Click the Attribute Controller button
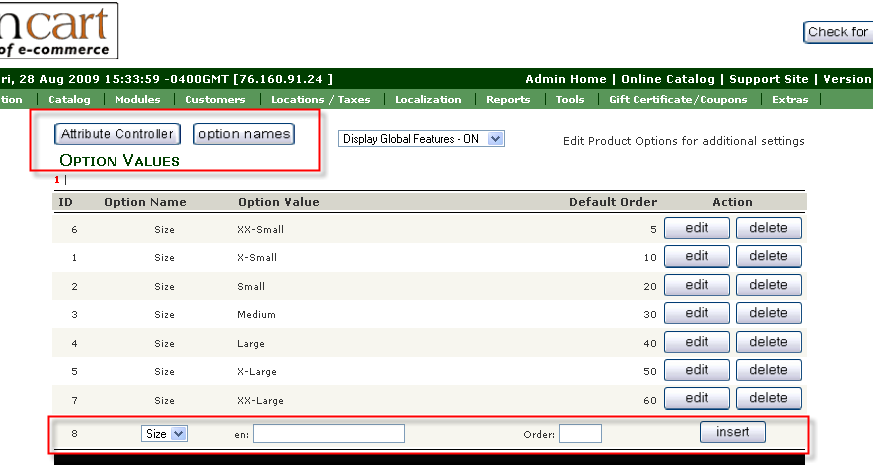This screenshot has height=470, width=873. tap(117, 134)
